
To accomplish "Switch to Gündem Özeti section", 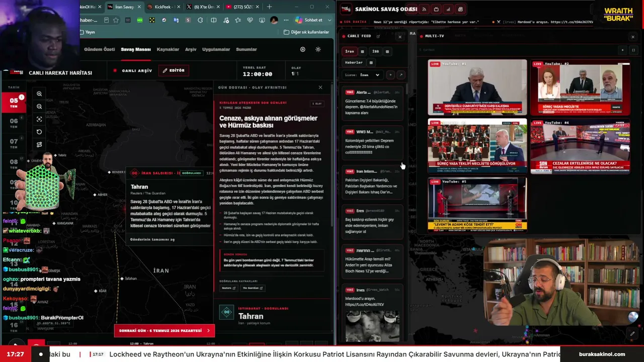I will 99,49.
